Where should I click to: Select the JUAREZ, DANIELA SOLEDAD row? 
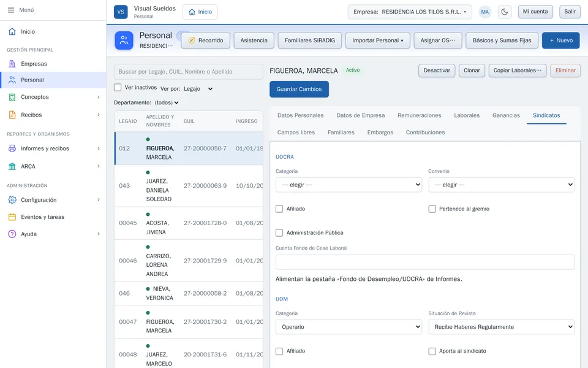click(189, 186)
